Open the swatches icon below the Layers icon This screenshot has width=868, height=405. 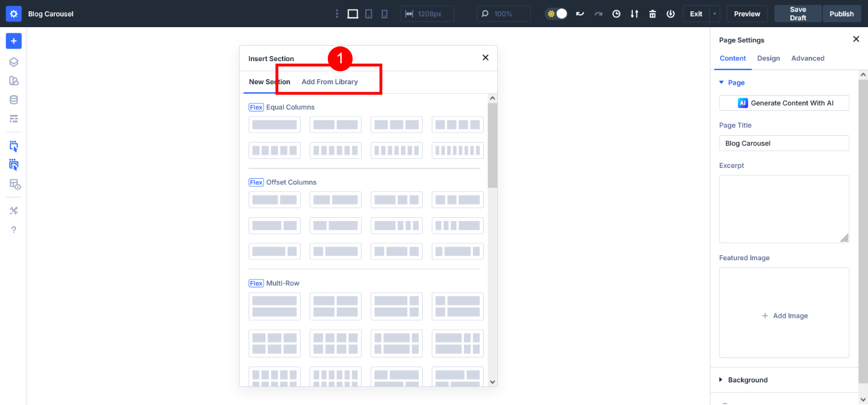click(14, 81)
